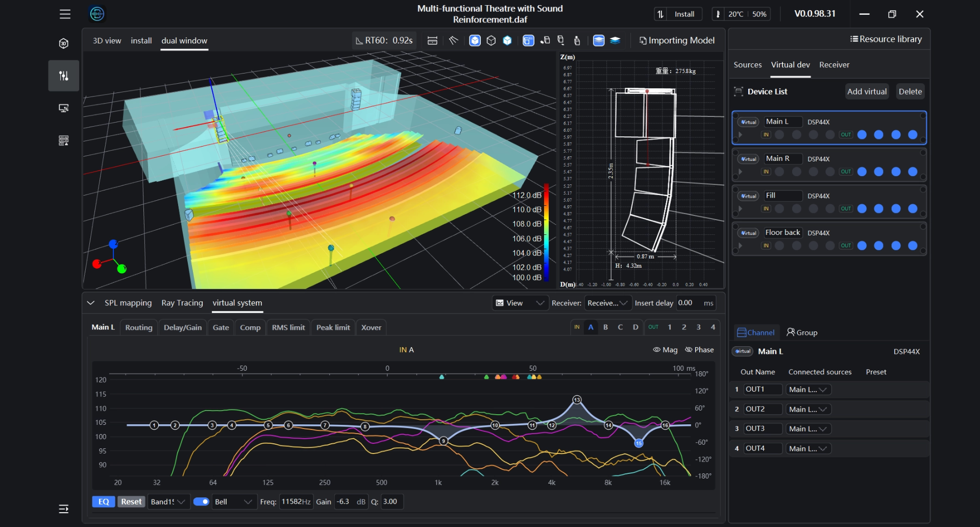Toggle the EQ enable button
The image size is (980, 527).
(104, 501)
